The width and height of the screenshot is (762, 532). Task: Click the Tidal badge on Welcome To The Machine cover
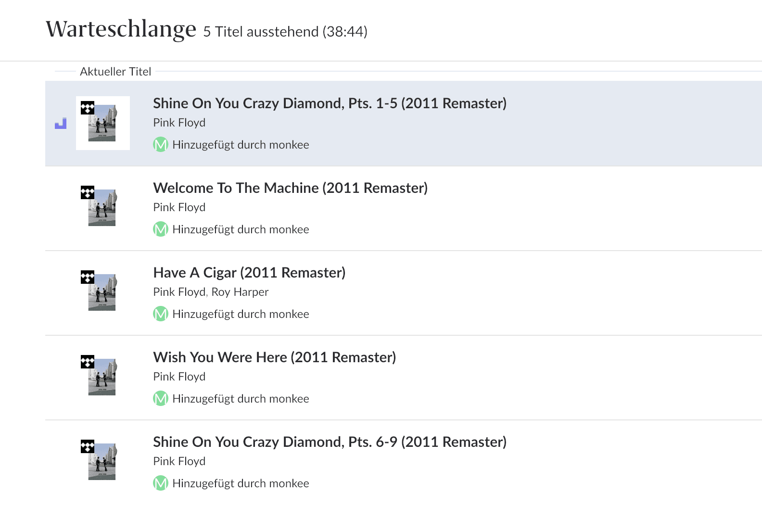coord(87,192)
